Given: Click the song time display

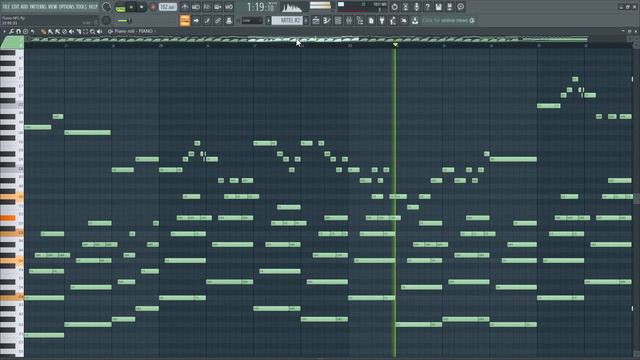Looking at the screenshot, I should [x=260, y=7].
